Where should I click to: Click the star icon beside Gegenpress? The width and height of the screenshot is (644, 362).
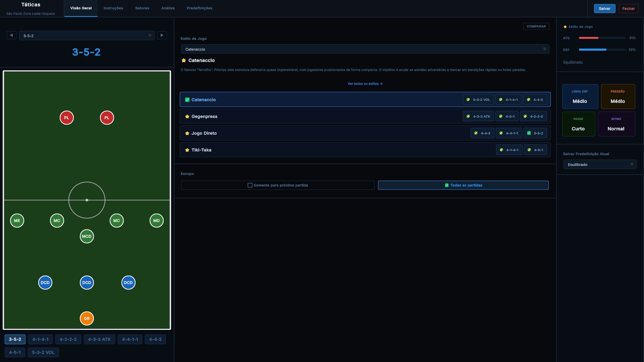click(x=187, y=117)
